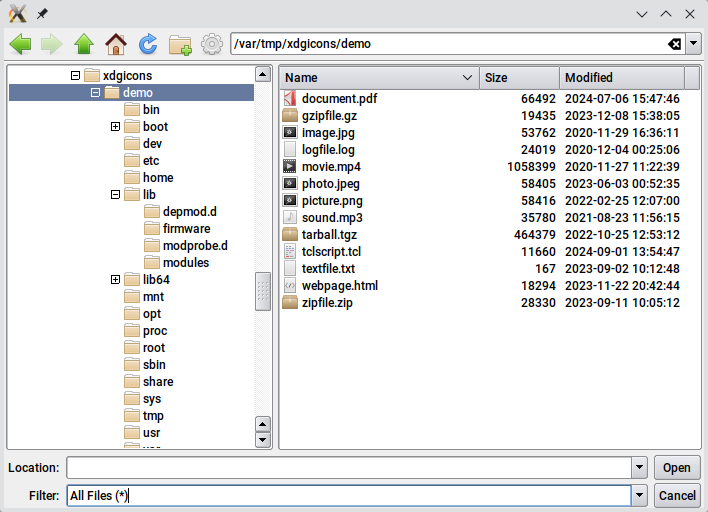The height and width of the screenshot is (512, 708).
Task: Sort by the Size column header
Action: [x=519, y=78]
